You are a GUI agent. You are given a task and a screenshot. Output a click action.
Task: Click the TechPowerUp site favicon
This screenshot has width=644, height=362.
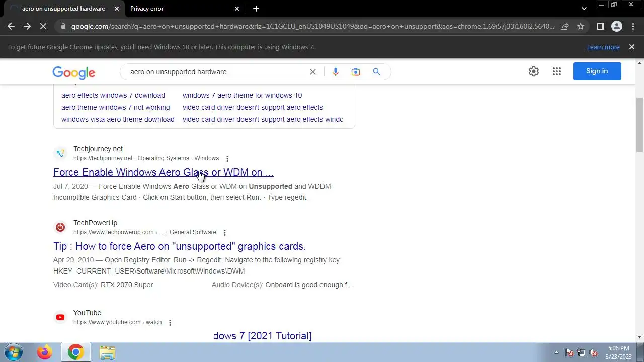click(x=60, y=227)
